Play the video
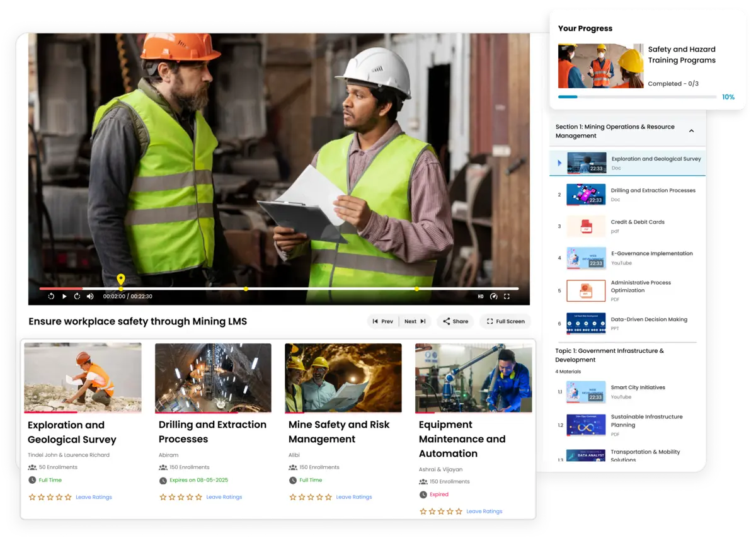This screenshot has height=538, width=756. pos(64,295)
